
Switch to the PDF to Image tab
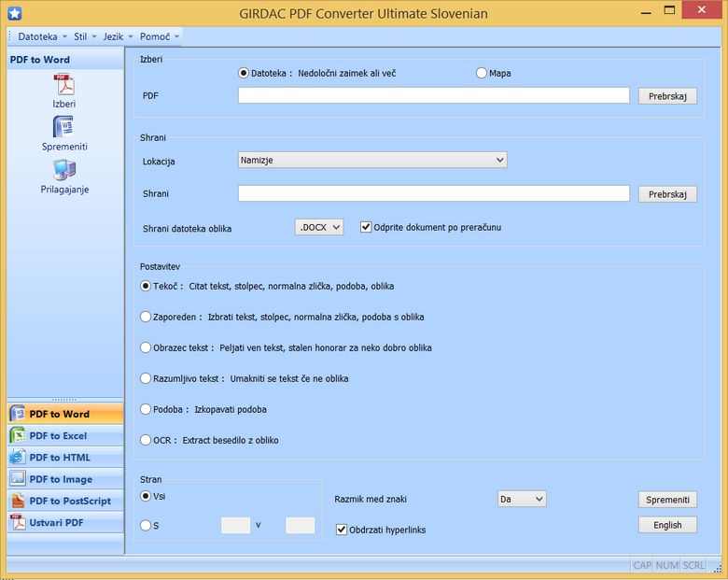point(65,479)
